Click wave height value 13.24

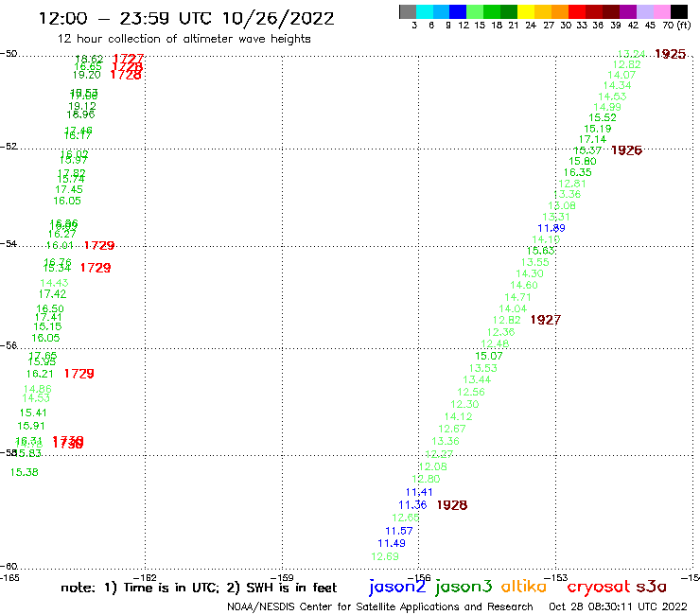tap(631, 54)
